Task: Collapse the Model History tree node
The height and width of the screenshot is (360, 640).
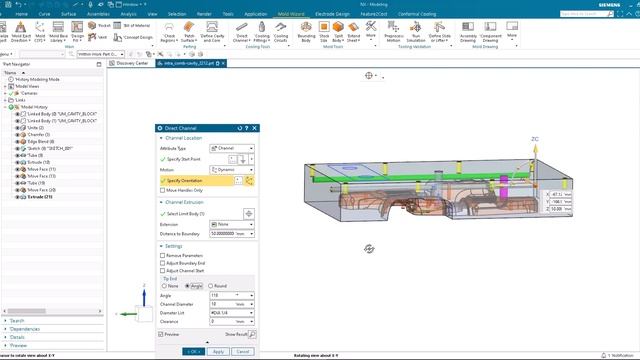Action: tap(5, 107)
